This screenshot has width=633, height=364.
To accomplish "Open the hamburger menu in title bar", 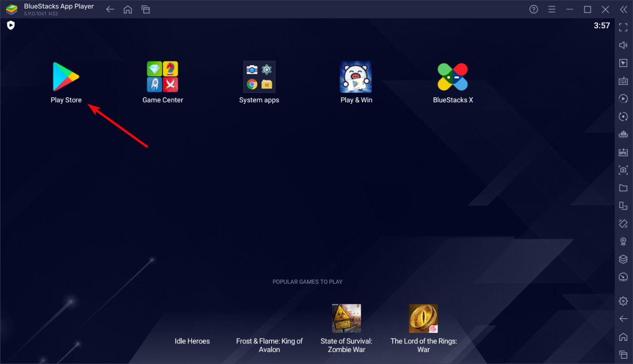I will [x=552, y=9].
